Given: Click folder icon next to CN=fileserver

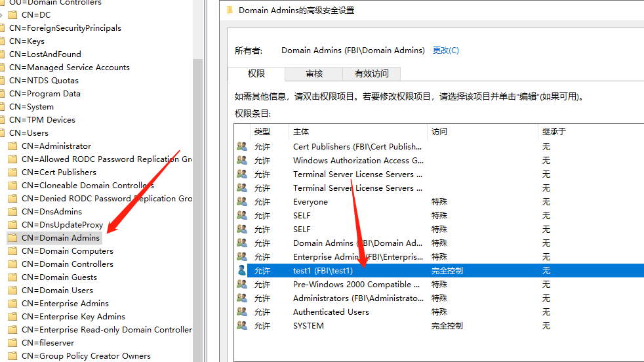Looking at the screenshot, I should pyautogui.click(x=12, y=343).
